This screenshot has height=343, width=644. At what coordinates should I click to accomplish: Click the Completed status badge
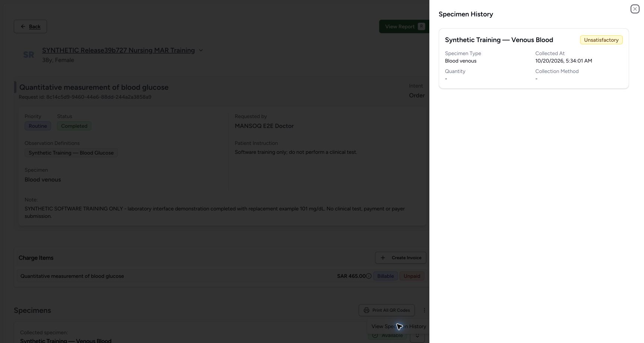click(x=74, y=126)
